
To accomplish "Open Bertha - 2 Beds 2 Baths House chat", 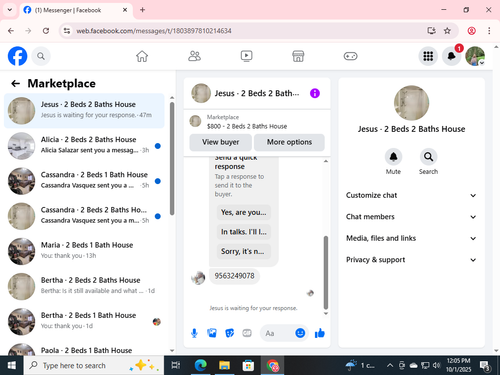I will point(84,286).
